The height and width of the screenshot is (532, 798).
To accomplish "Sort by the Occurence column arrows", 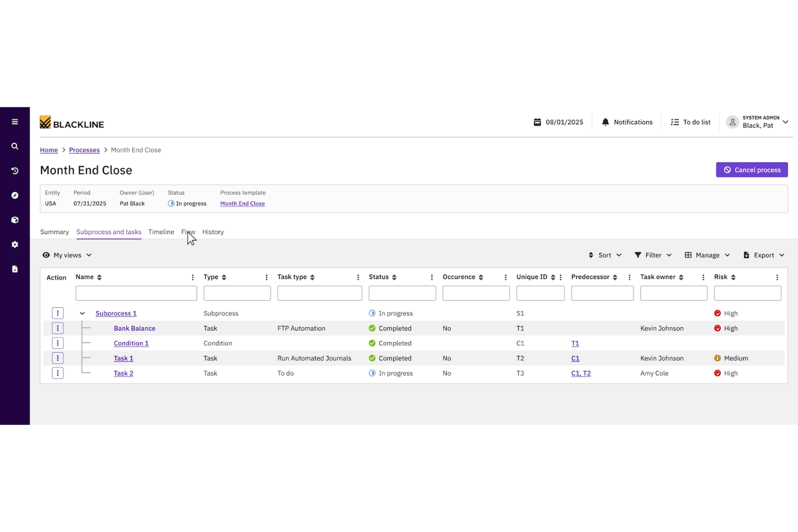I will 481,277.
